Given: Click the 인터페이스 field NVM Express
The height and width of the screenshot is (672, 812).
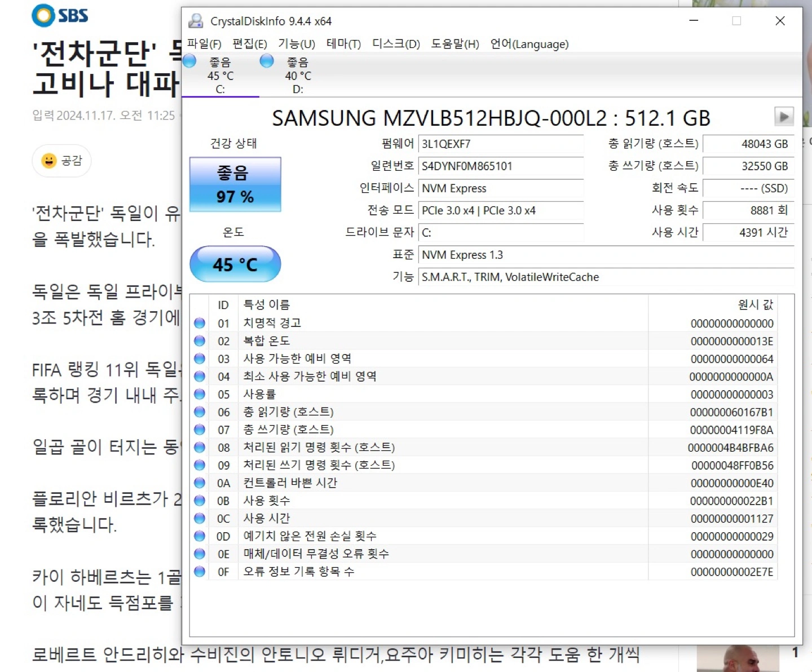Looking at the screenshot, I should [x=501, y=188].
